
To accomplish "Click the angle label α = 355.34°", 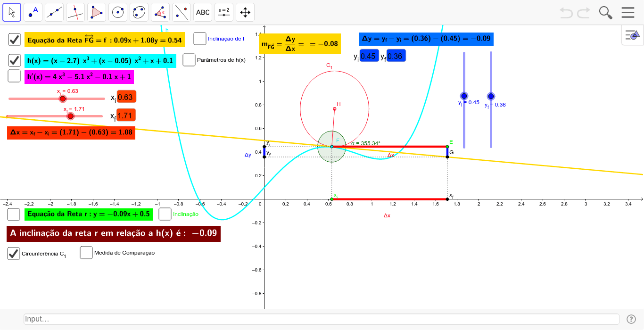I will coord(366,143).
